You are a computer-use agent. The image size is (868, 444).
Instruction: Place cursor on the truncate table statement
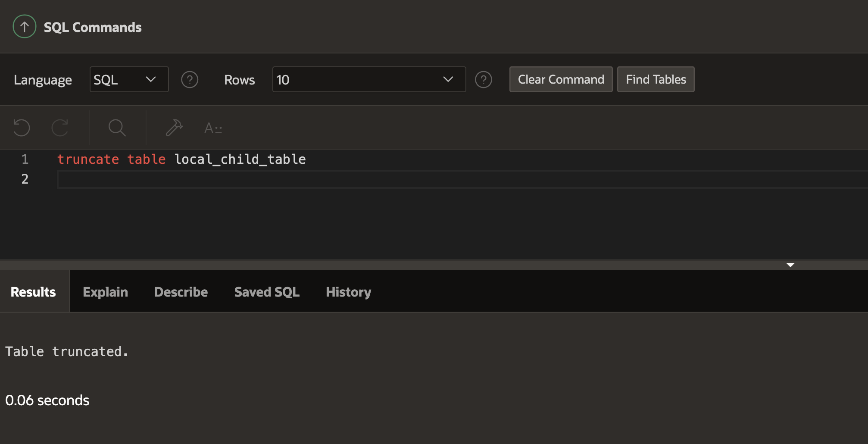[181, 159]
